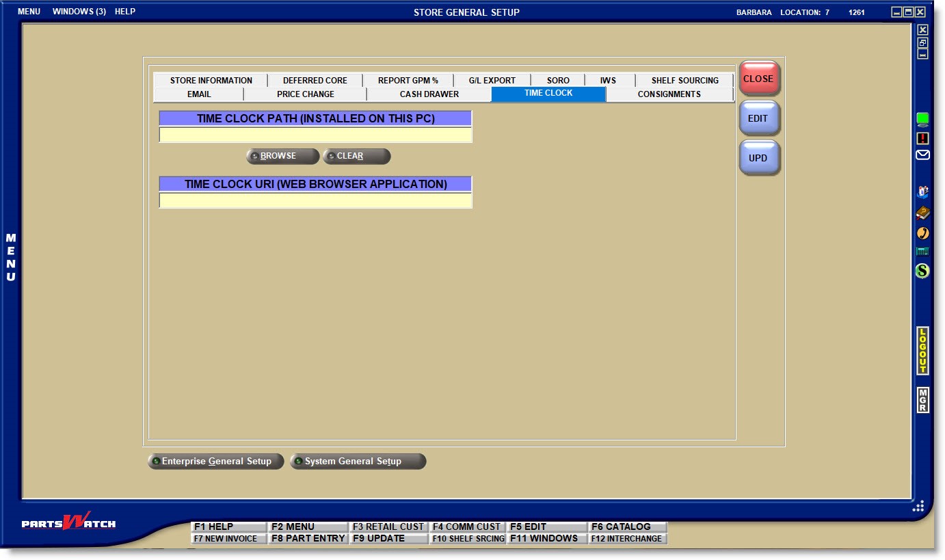The image size is (945, 560).
Task: Click the blue tools icon above help book
Action: (922, 192)
